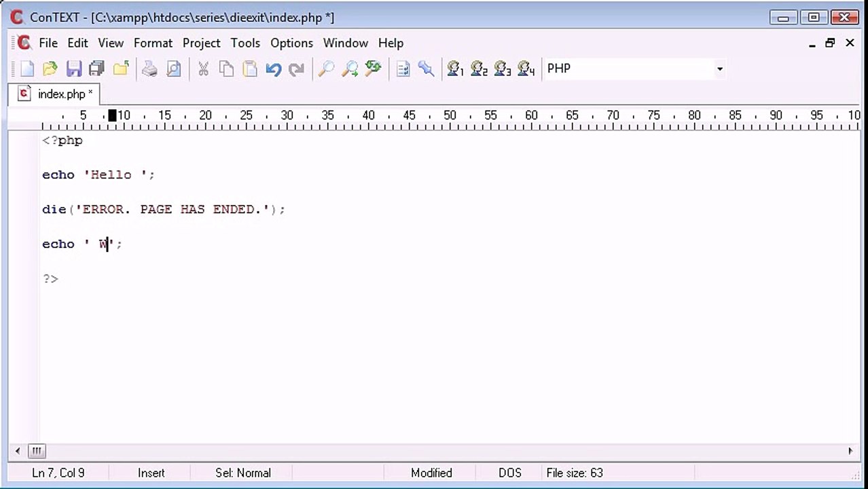Viewport: 868px width, 489px height.
Task: Click the '<?php' opening tag line
Action: pos(62,140)
